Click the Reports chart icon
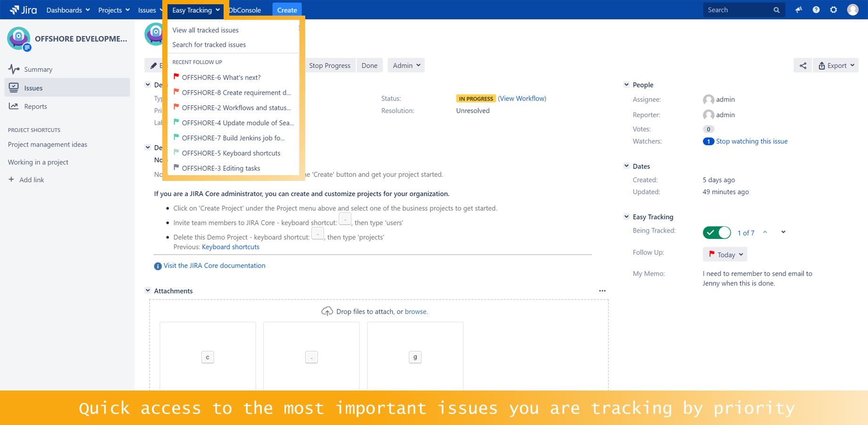Screen dimensions: 868x425 (14, 106)
